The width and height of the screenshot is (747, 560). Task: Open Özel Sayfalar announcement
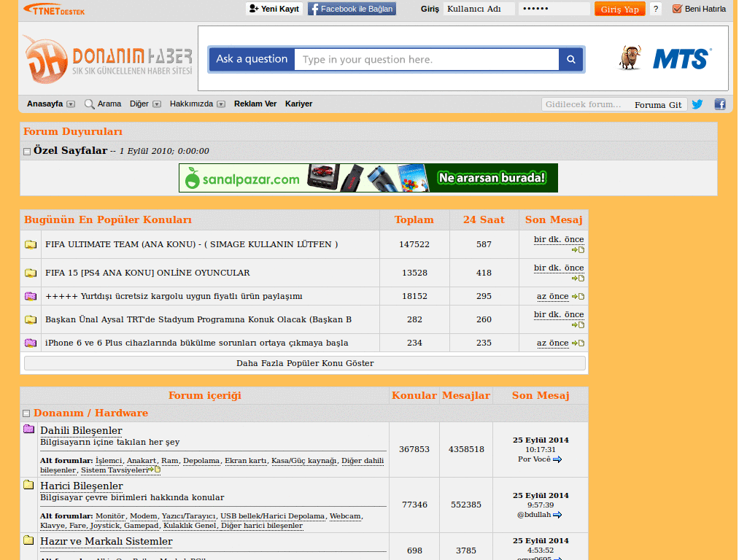(x=70, y=150)
